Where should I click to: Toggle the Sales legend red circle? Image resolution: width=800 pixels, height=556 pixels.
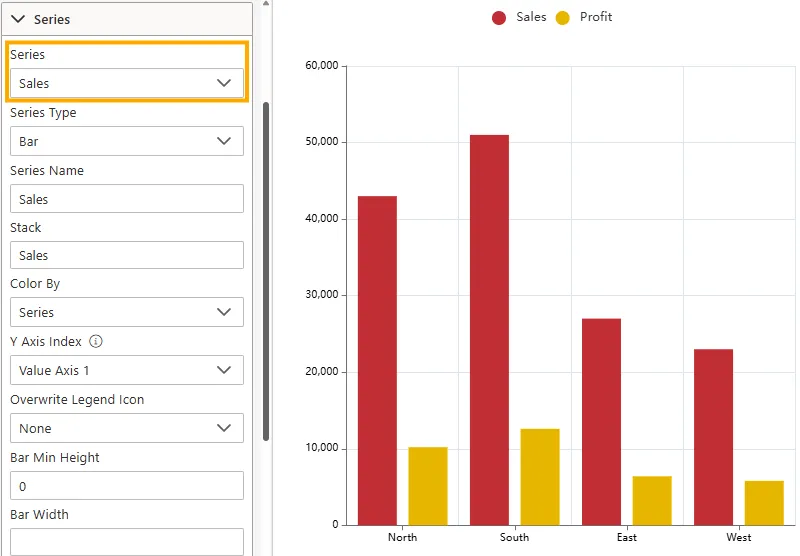pyautogui.click(x=499, y=17)
